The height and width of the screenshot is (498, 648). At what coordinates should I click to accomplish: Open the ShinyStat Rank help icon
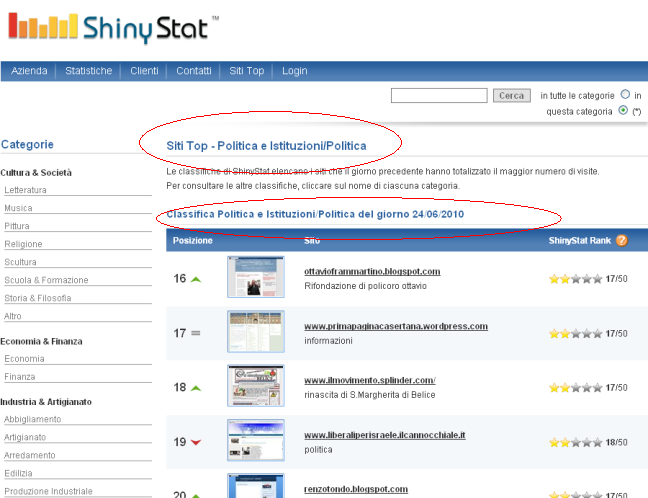[x=622, y=241]
